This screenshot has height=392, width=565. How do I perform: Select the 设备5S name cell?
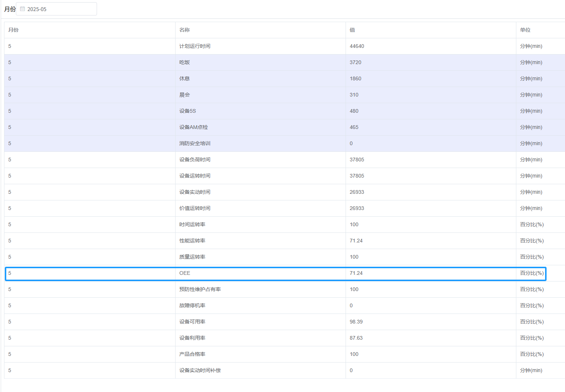[187, 111]
